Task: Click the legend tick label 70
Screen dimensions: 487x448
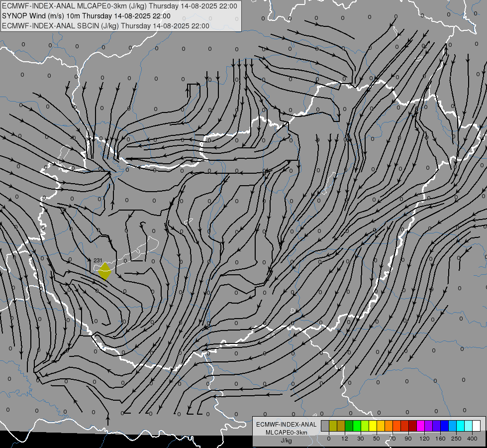Action: tap(392, 439)
